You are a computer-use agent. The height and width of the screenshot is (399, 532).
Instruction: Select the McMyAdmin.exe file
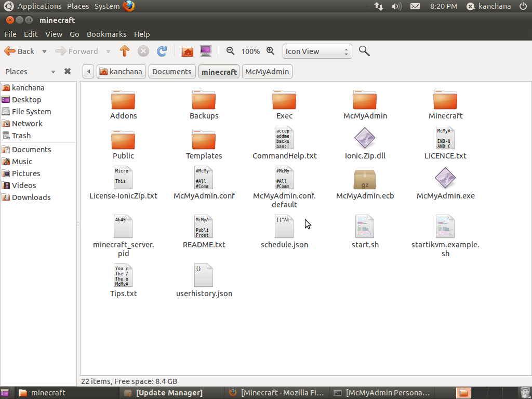(445, 183)
